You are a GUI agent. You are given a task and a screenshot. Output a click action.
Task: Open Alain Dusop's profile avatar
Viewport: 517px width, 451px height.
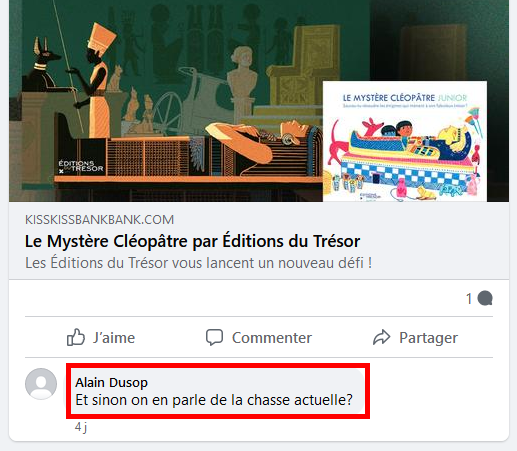tap(41, 384)
